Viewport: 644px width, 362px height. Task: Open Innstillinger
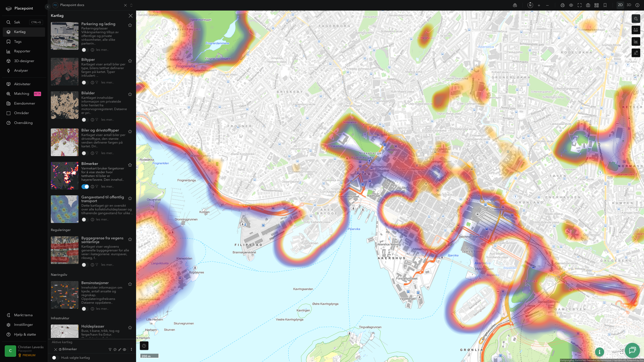(24, 325)
